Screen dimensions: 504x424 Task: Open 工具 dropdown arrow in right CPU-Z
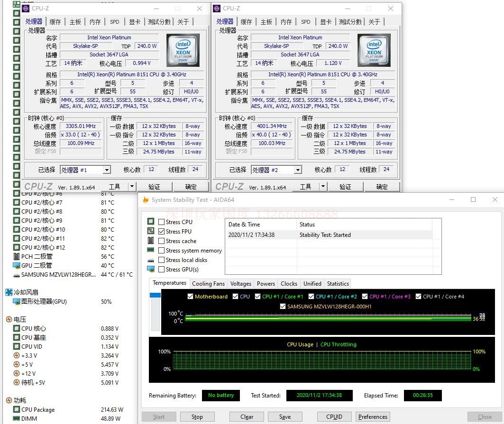pos(323,186)
